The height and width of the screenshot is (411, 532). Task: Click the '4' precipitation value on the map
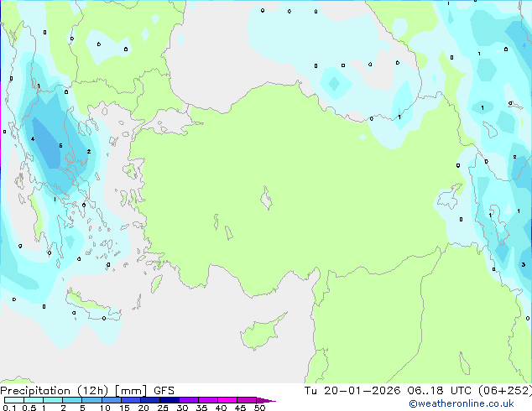point(33,138)
